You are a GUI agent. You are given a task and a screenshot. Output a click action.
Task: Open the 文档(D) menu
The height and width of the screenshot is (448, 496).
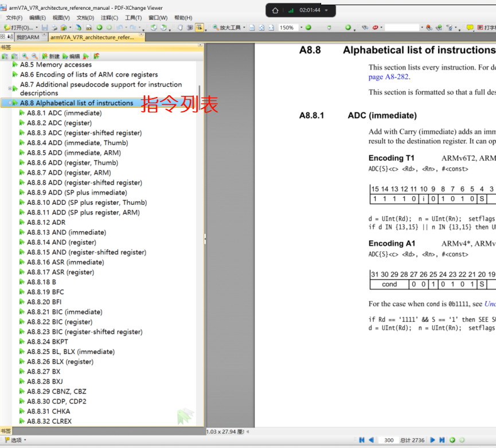pyautogui.click(x=85, y=18)
